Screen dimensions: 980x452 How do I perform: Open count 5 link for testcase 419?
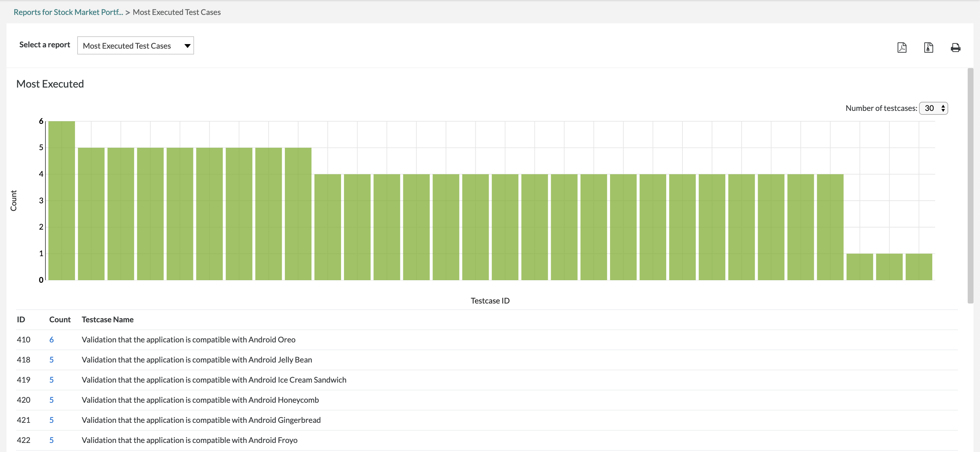pos(51,380)
